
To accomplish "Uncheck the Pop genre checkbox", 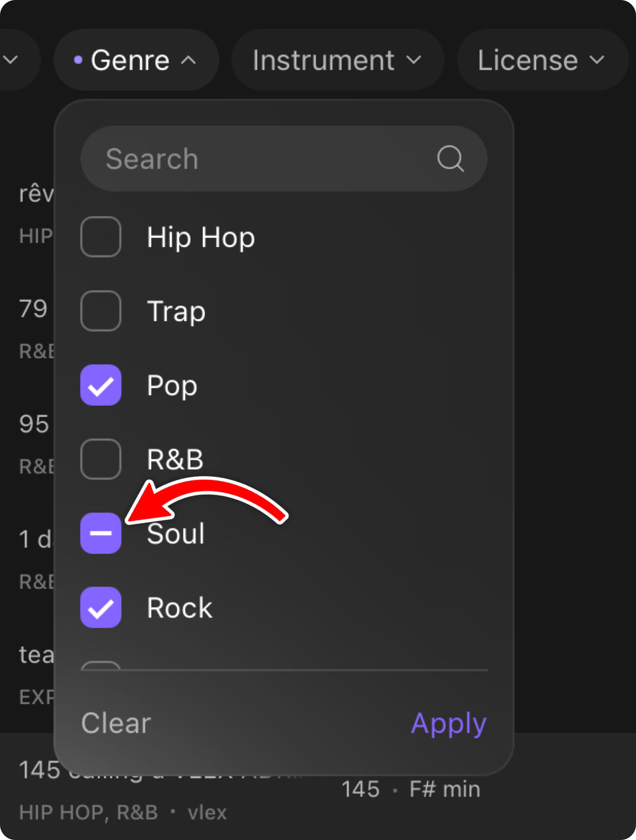I will pos(101,385).
